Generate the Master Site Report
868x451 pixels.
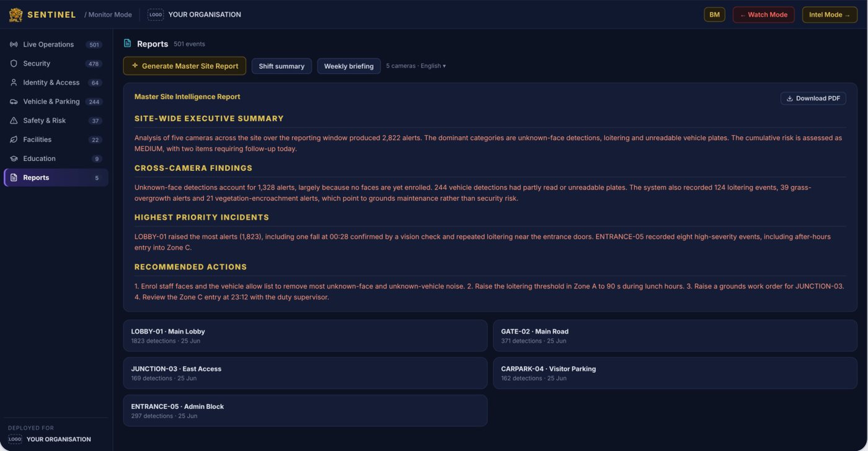coord(185,66)
